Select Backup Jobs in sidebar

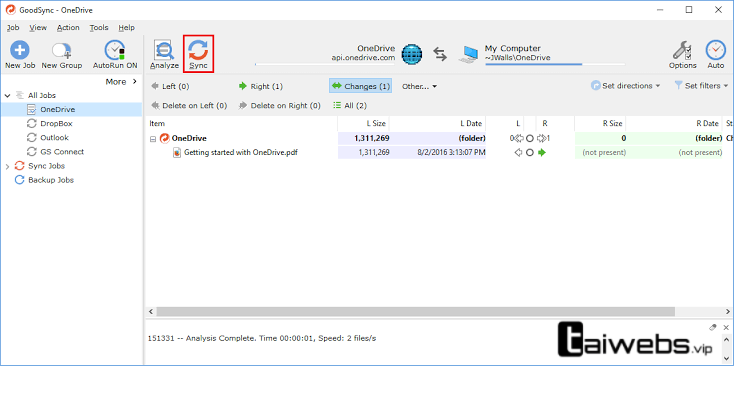tap(50, 180)
